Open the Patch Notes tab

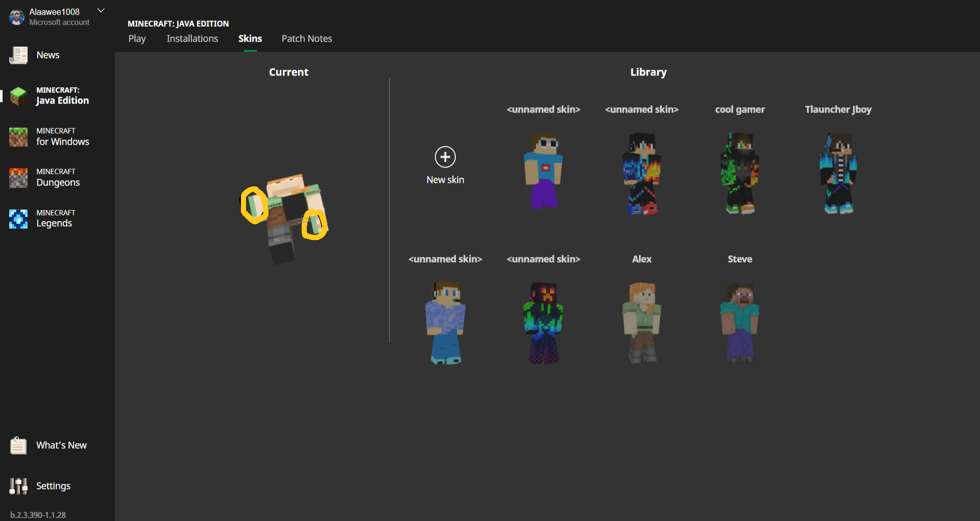click(x=307, y=39)
